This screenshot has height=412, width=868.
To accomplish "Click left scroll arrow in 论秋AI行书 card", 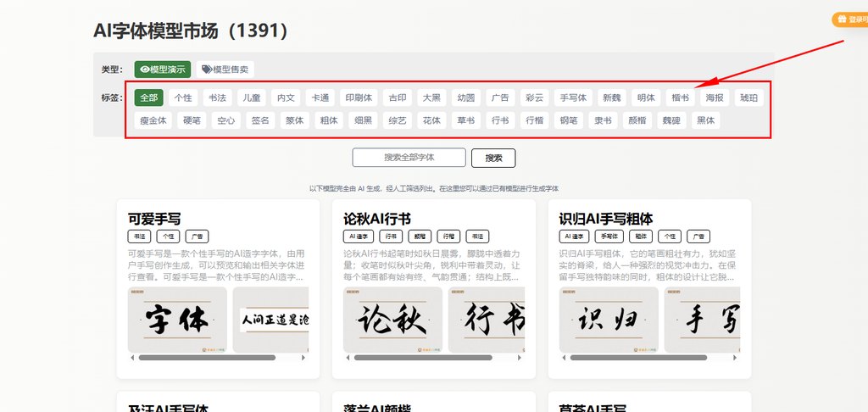I will tap(348, 358).
